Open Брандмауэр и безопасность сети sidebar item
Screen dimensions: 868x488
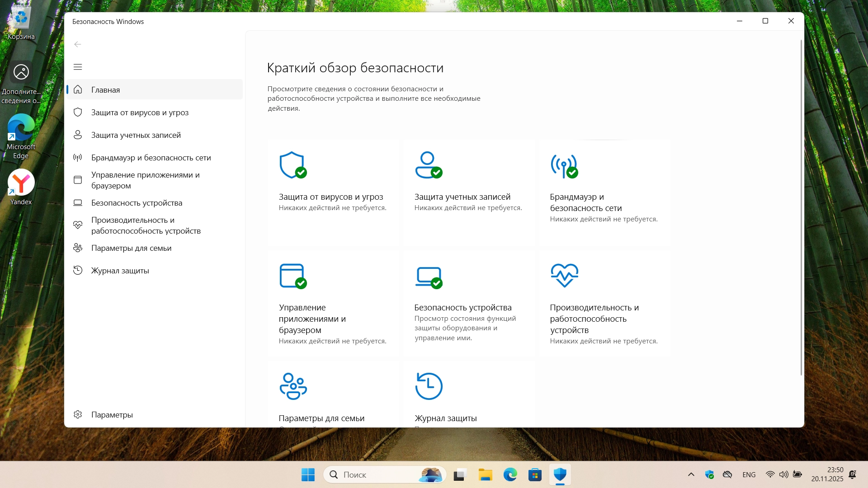[151, 157]
